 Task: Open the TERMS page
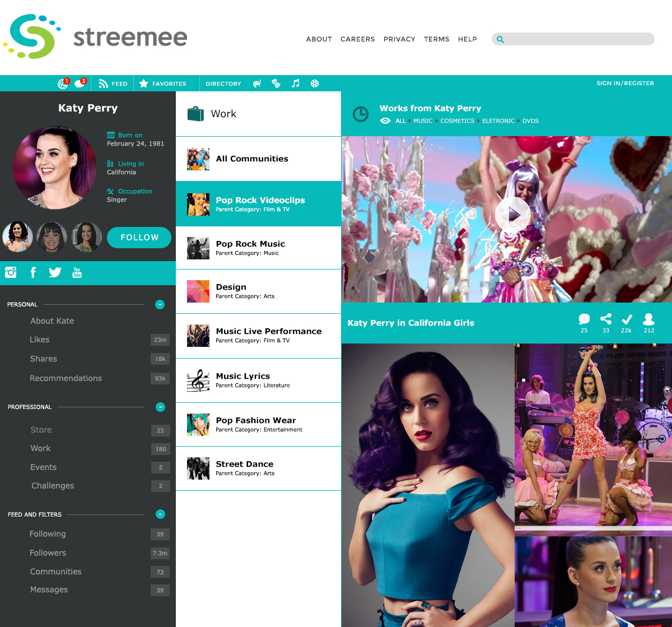tap(436, 39)
